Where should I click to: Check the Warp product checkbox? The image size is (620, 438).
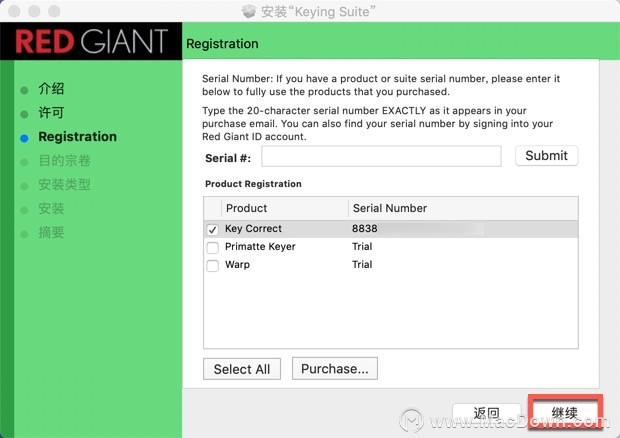point(212,266)
